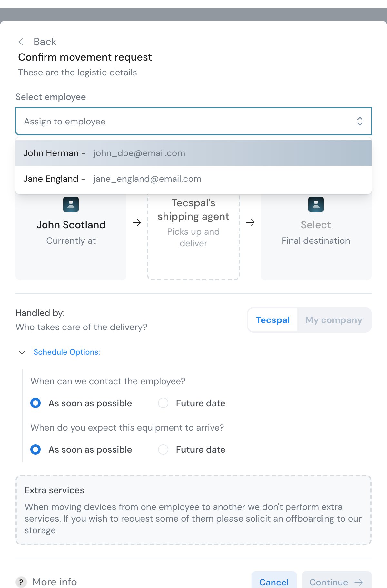Image resolution: width=387 pixels, height=588 pixels.
Task: Choose 'Future date' for contacting employee
Action: (x=163, y=403)
